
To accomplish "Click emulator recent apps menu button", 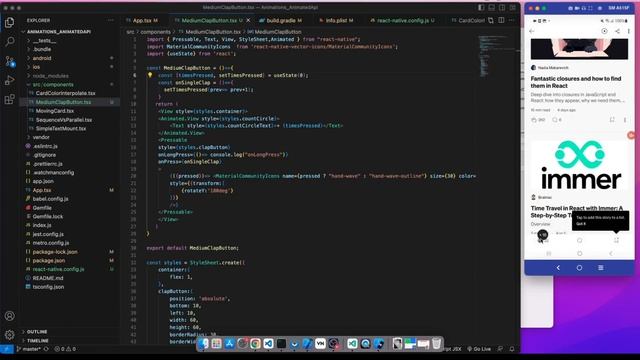I will (x=601, y=268).
